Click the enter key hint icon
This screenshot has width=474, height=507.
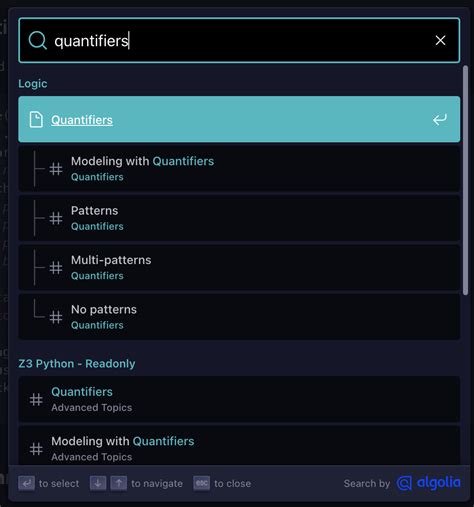pos(27,483)
